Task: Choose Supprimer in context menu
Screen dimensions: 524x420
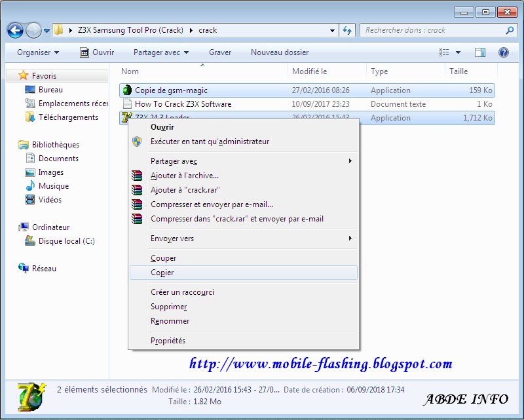Action: (x=244, y=307)
